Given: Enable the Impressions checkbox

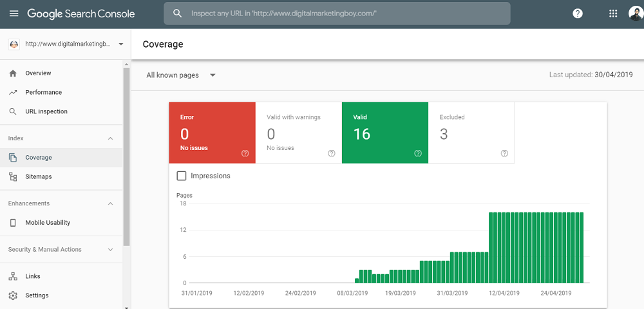Looking at the screenshot, I should click(x=181, y=176).
